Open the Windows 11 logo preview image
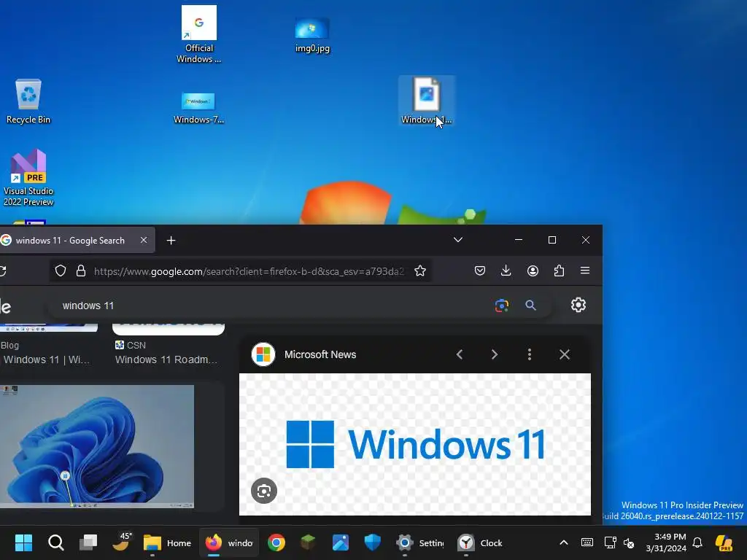This screenshot has height=560, width=747. [x=415, y=444]
